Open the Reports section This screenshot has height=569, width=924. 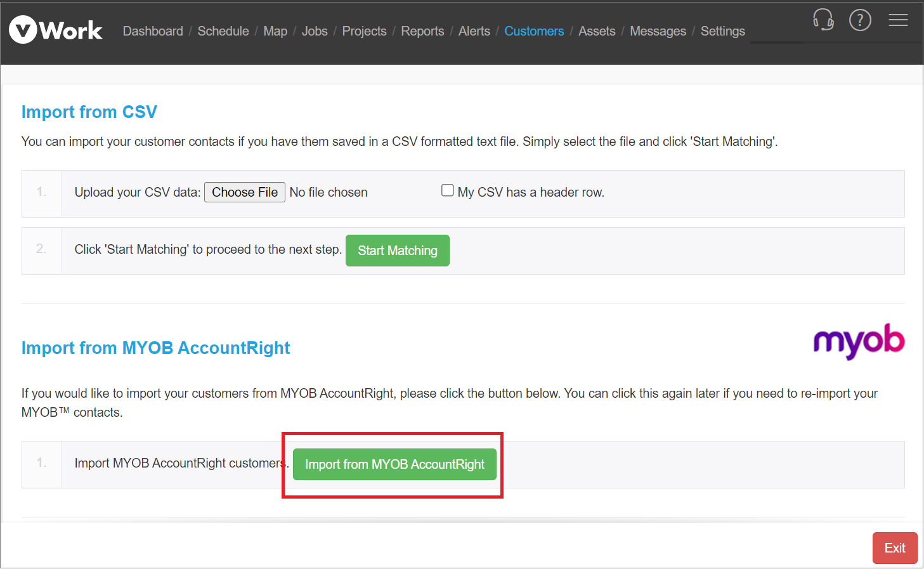click(422, 31)
